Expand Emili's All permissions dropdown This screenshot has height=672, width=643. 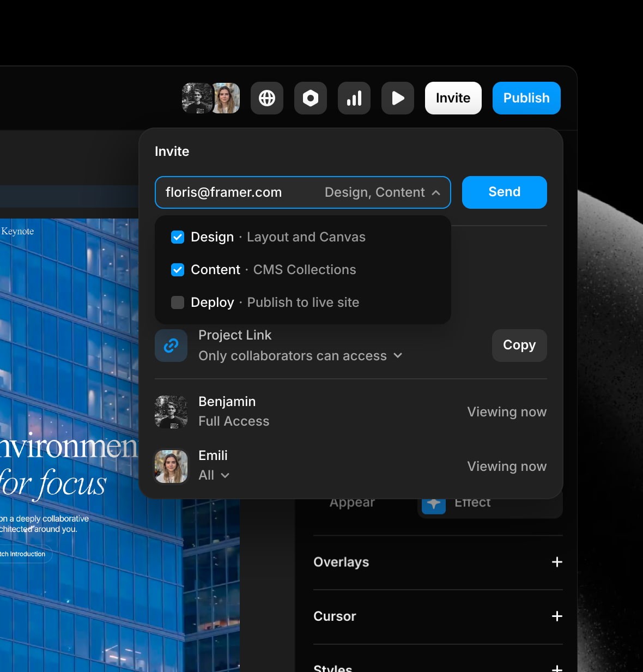point(226,475)
